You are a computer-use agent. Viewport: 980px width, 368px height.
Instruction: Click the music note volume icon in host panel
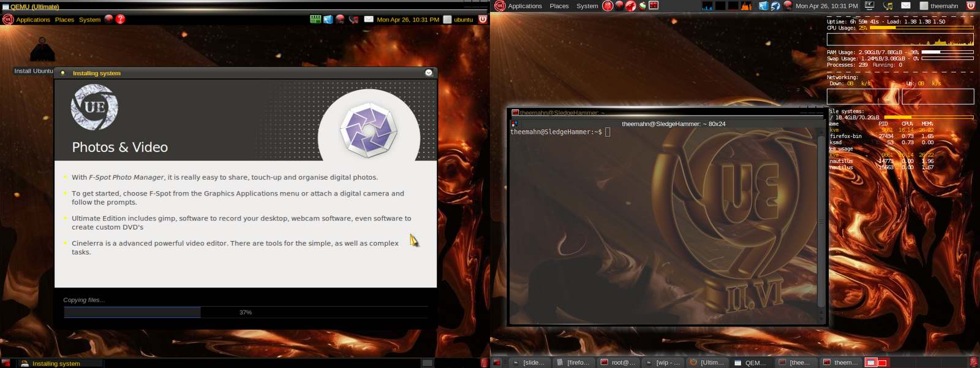pos(888,6)
